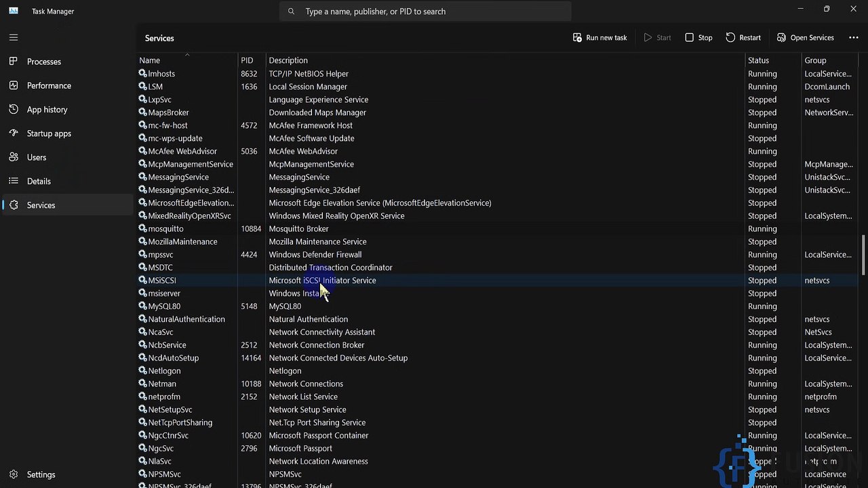Click the Network List Service description
The image size is (868, 488).
point(303,396)
